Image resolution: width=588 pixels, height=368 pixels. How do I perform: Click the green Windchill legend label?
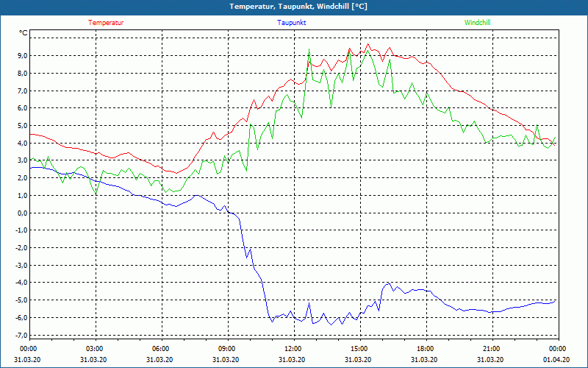[x=477, y=23]
